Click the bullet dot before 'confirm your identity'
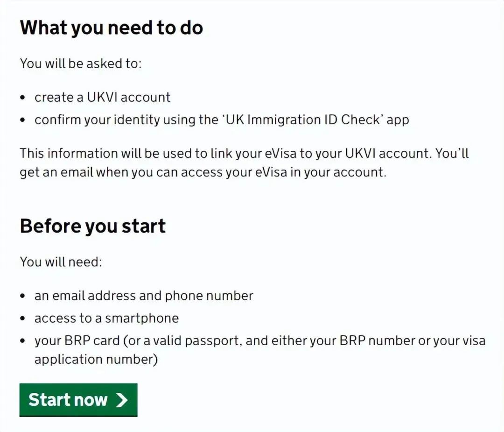504x432 pixels. click(x=22, y=120)
